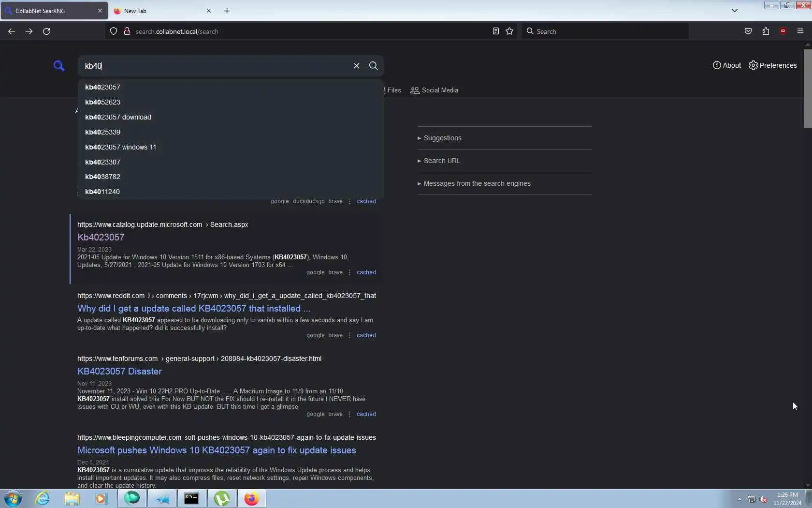Image resolution: width=812 pixels, height=508 pixels.
Task: Select the kb4023307 suggestion
Action: [x=231, y=162]
